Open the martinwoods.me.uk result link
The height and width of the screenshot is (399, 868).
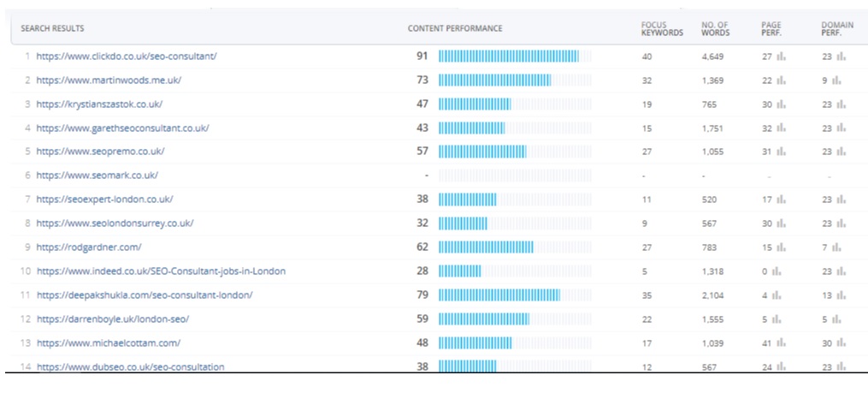(109, 80)
